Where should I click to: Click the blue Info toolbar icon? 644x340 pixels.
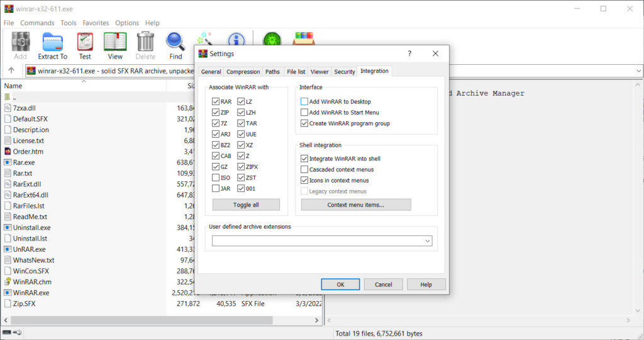tap(236, 40)
